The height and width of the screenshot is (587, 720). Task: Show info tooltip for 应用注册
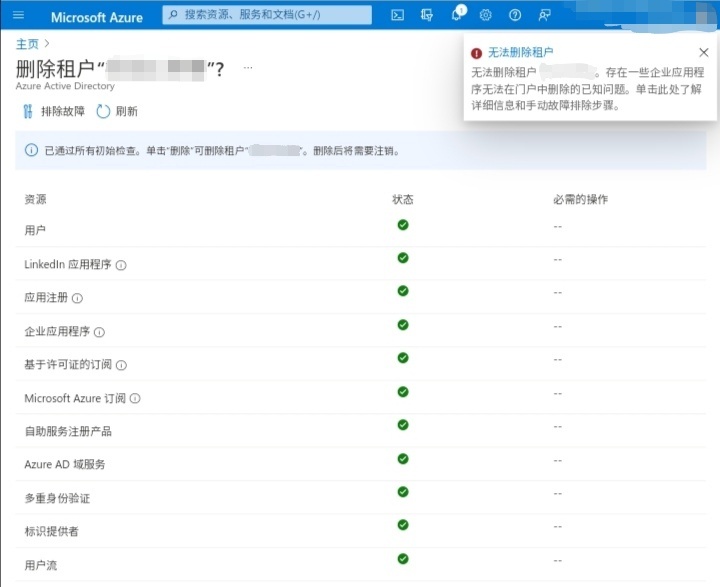coord(78,298)
